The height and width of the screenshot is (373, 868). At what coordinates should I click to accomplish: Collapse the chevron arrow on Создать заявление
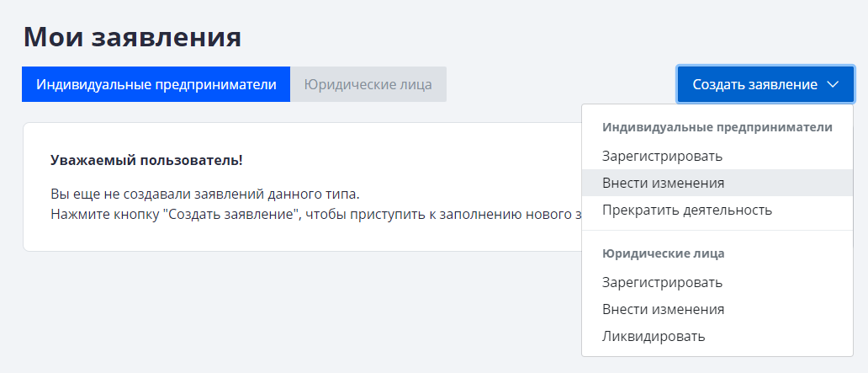[833, 85]
